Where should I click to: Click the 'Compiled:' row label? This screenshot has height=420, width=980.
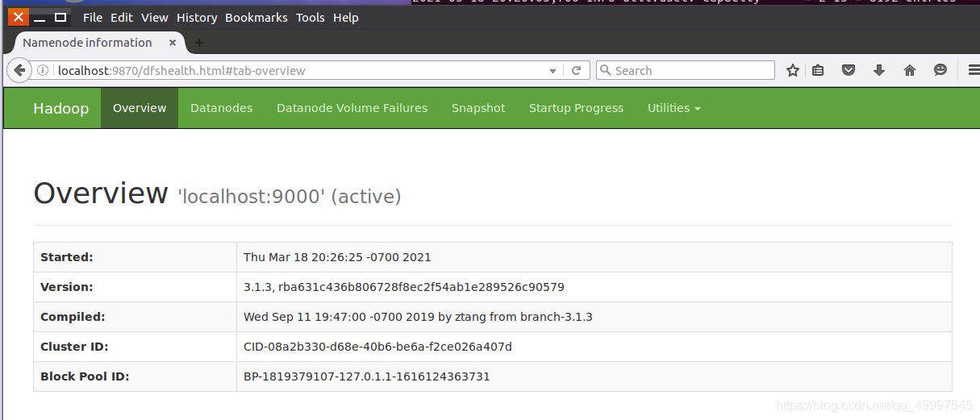pos(73,317)
